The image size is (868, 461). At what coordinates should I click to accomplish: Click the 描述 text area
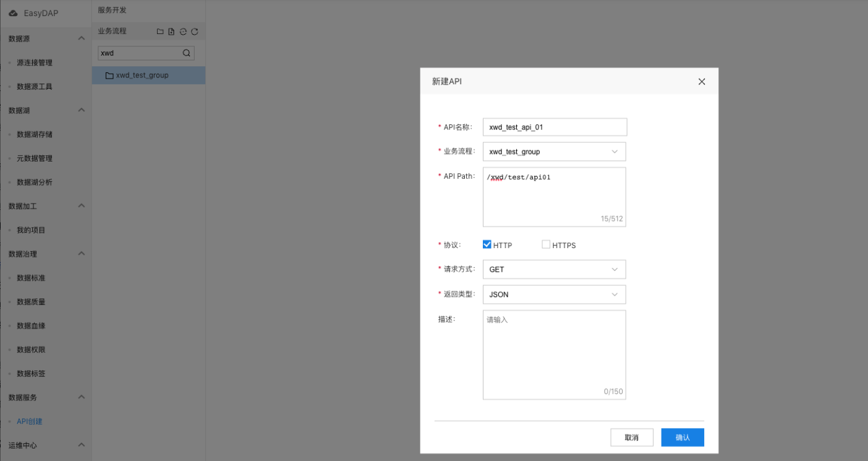tap(555, 355)
